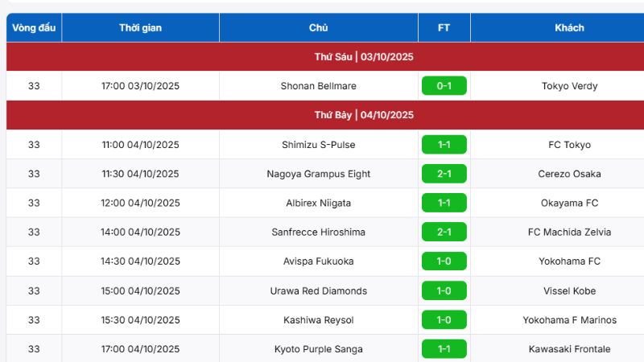Click on FC Machida Zelvia
The height and width of the screenshot is (362, 644).
click(569, 232)
